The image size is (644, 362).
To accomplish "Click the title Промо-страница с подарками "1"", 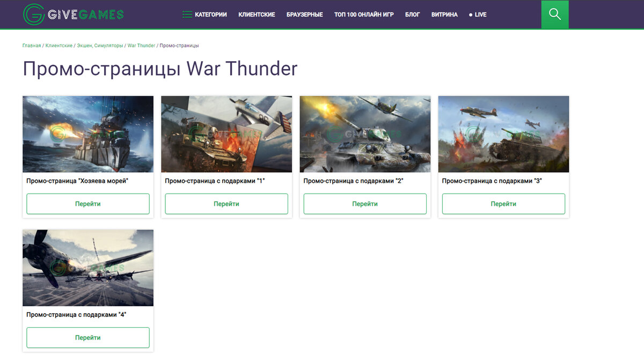I will click(215, 181).
